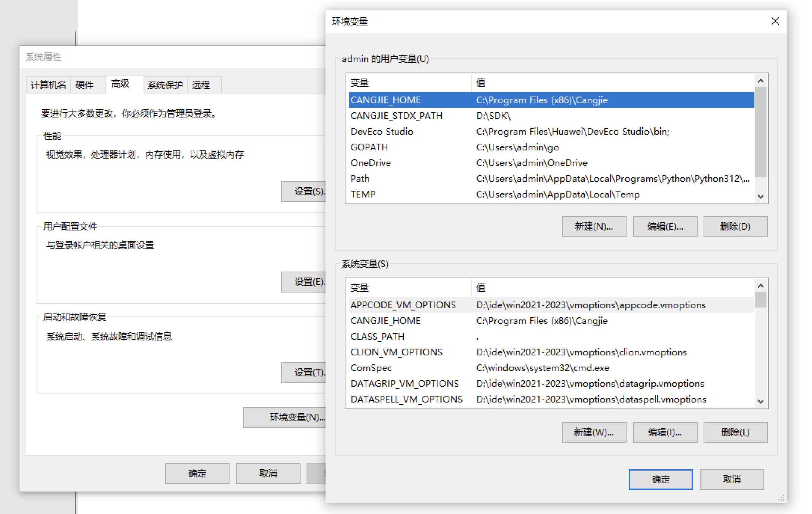Delete selected user variable with 删除(D)
This screenshot has height=514, width=812.
click(735, 226)
